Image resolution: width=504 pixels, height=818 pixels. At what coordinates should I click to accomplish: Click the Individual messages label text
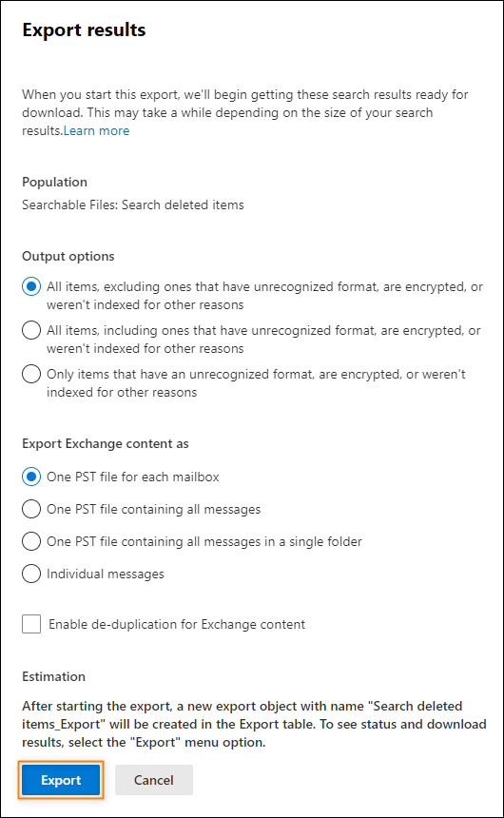pyautogui.click(x=106, y=575)
